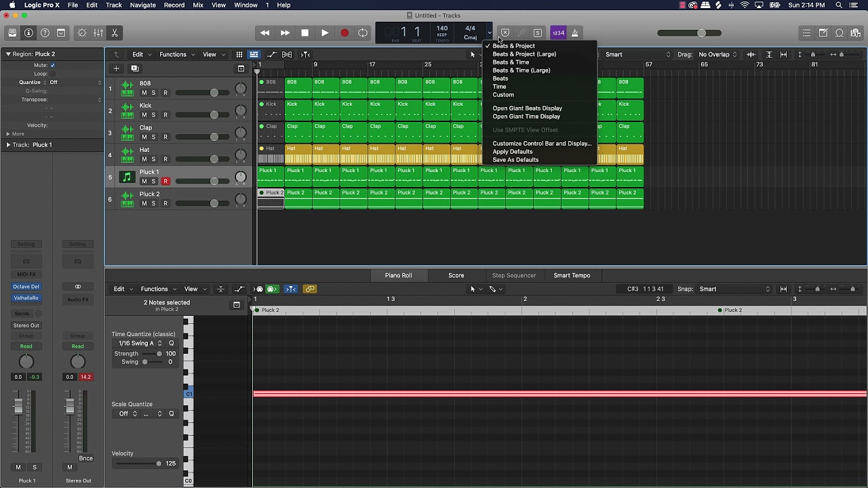Viewport: 868px width, 488px height.
Task: Toggle Cycle mode loop button
Action: coord(363,33)
